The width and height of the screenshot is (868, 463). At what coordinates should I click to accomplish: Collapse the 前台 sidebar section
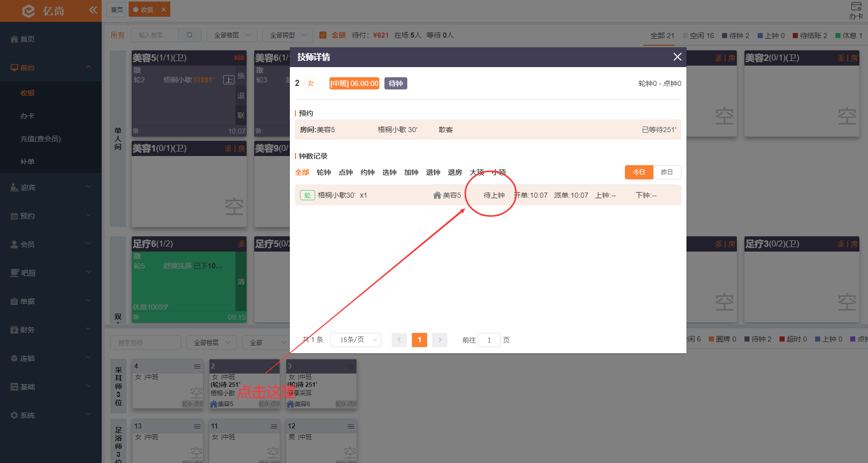[x=89, y=67]
